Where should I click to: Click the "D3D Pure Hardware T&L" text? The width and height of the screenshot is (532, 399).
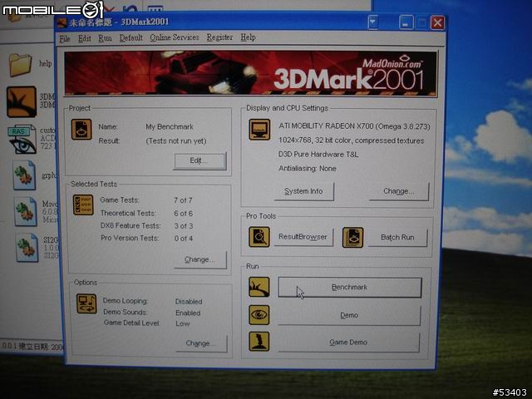[318, 155]
